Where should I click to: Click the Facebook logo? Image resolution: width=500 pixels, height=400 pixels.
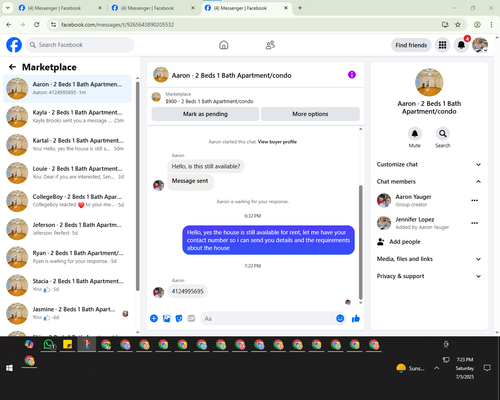(14, 45)
